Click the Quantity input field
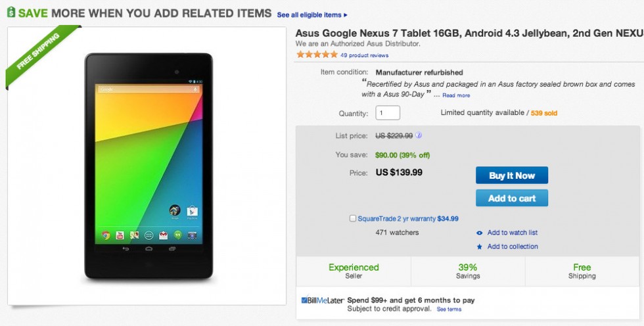Screen dimensions: 644x326 pos(388,113)
